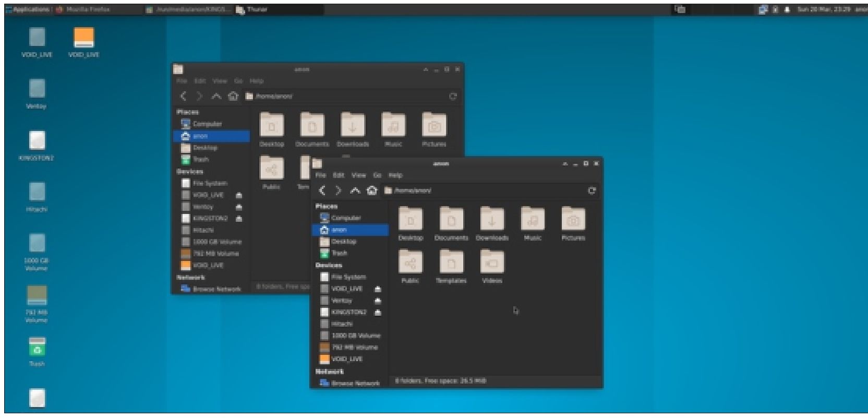Open parent folder in back Thunar window
The image size is (868, 418).
pyautogui.click(x=216, y=96)
